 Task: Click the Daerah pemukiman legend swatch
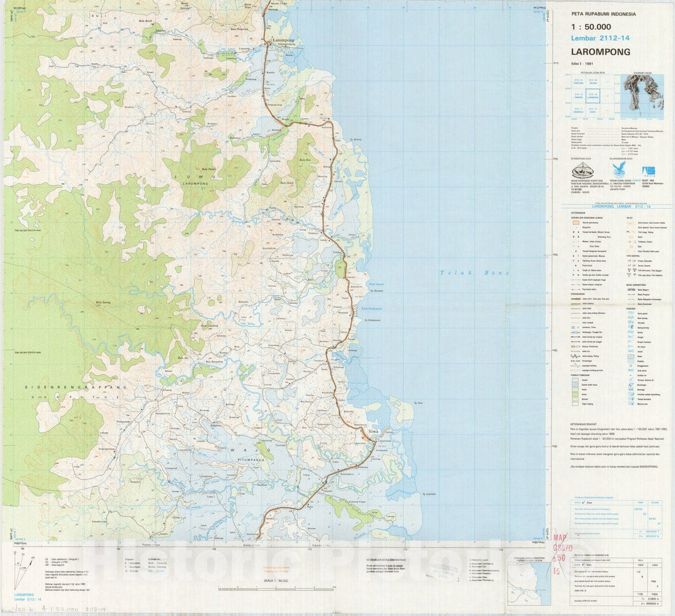pos(575,223)
